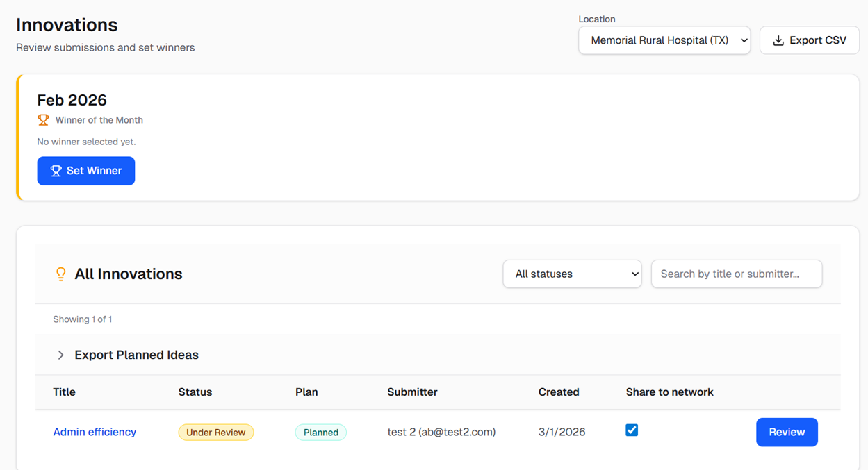
Task: Click the Title column header
Action: pos(64,392)
